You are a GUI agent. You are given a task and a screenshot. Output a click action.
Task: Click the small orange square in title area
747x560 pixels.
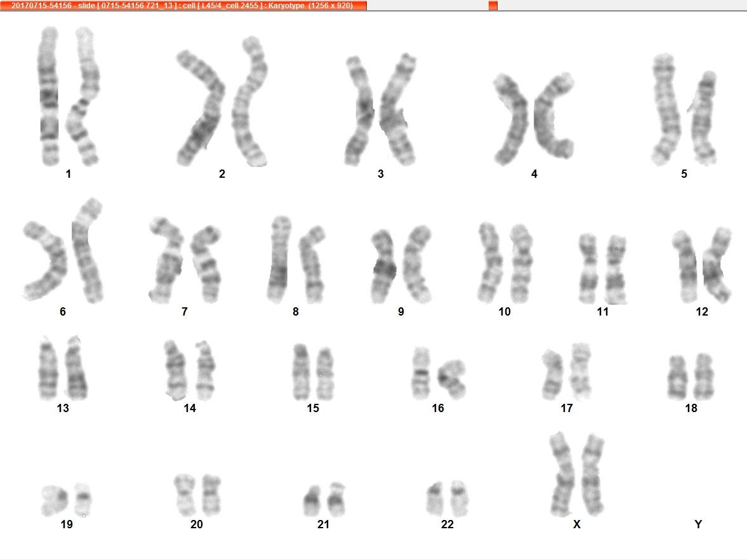click(493, 6)
